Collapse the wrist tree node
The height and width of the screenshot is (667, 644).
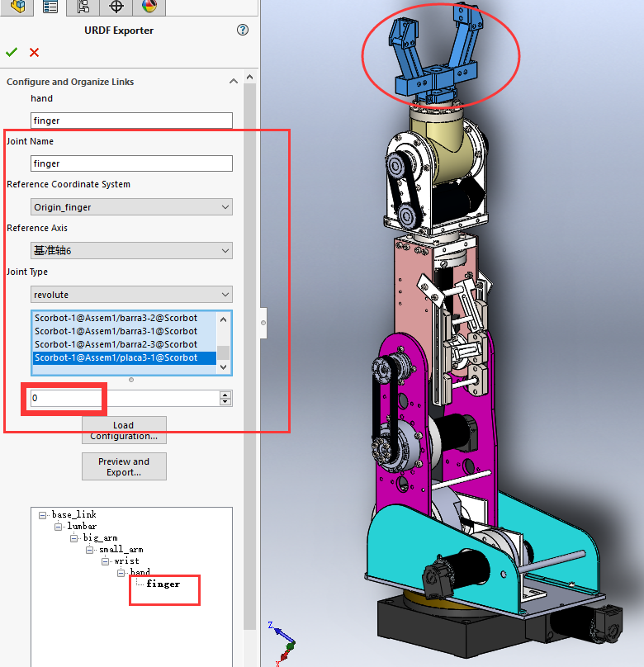pos(106,561)
